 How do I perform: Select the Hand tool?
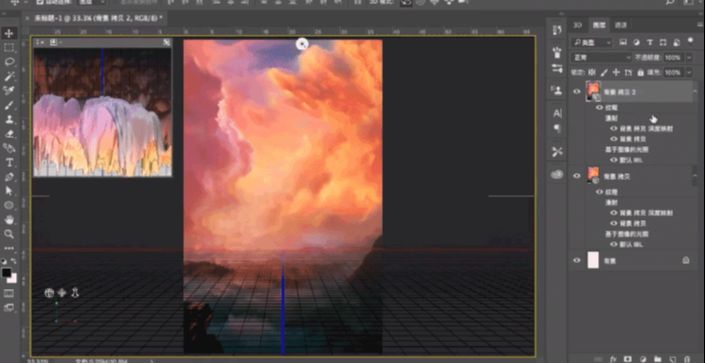point(9,220)
